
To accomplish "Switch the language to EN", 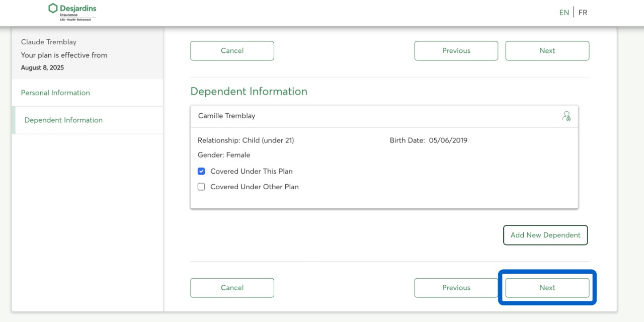I will [x=564, y=13].
